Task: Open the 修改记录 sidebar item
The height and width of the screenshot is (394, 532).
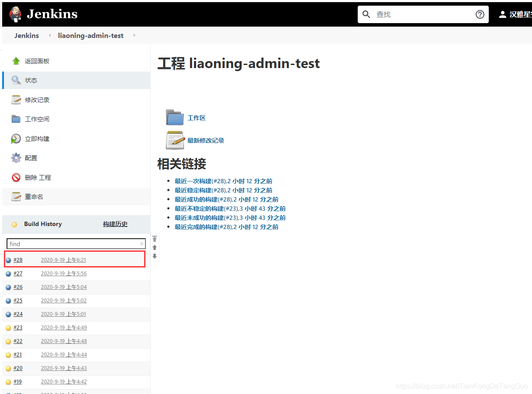Action: click(x=37, y=100)
